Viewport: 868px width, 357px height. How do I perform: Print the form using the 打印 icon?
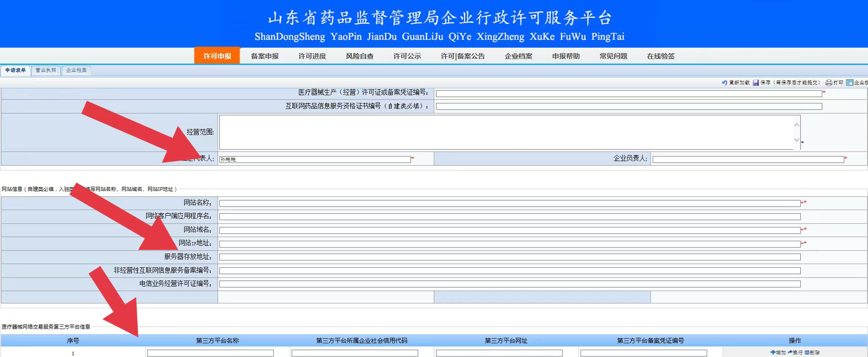(829, 83)
